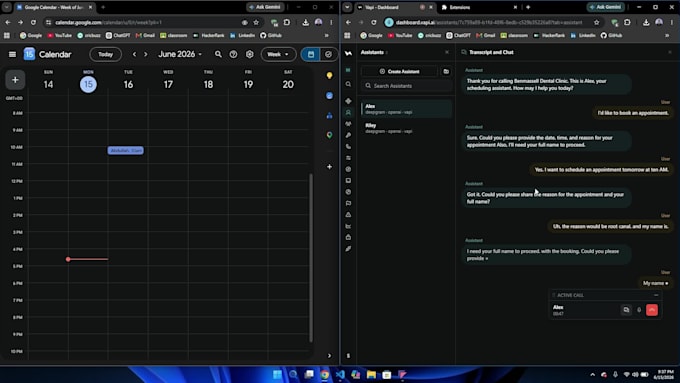The image size is (680, 383).
Task: Bookmark the Calendar page star
Action: point(256,22)
